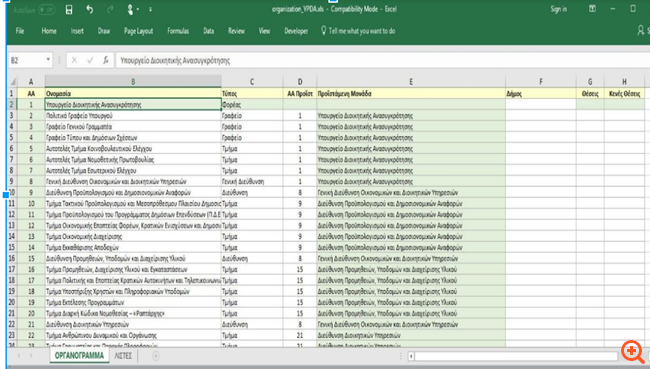Select column F header
This screenshot has height=369, width=650.
(541, 82)
